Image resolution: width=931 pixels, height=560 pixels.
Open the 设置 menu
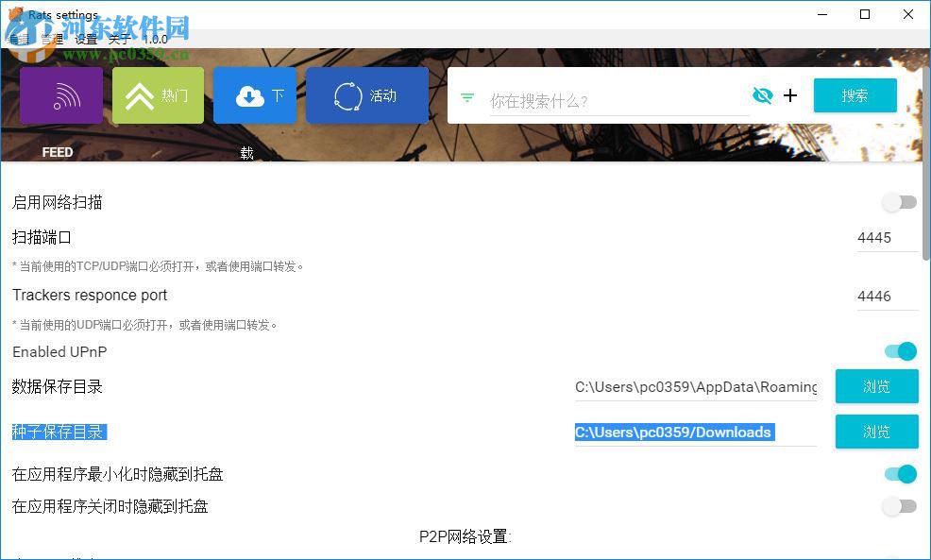(87, 39)
